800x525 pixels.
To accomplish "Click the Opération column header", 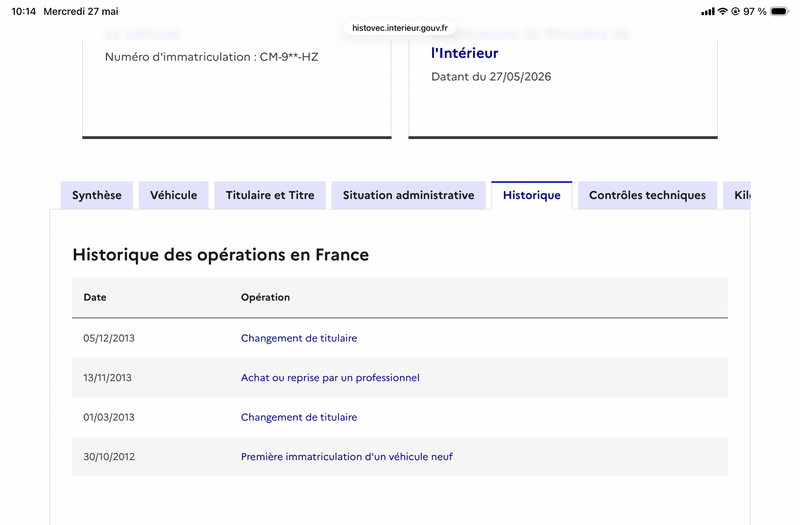I will point(265,297).
